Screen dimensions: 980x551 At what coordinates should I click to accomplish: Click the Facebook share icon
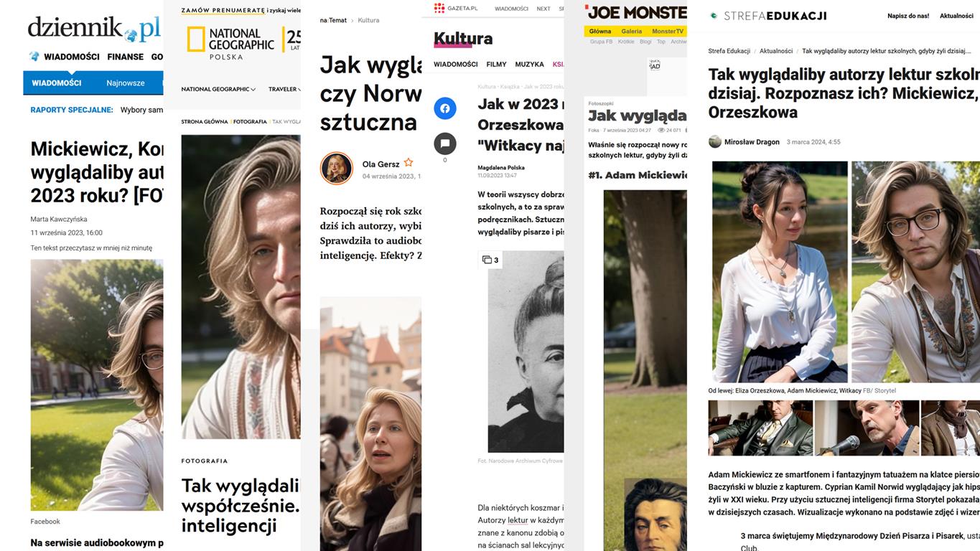point(445,108)
